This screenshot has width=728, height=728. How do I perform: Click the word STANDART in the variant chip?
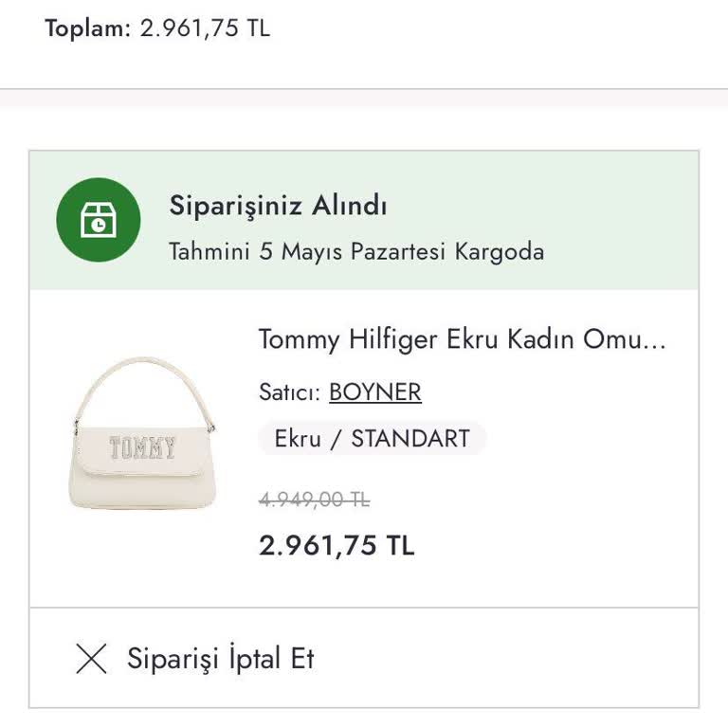[x=410, y=440]
